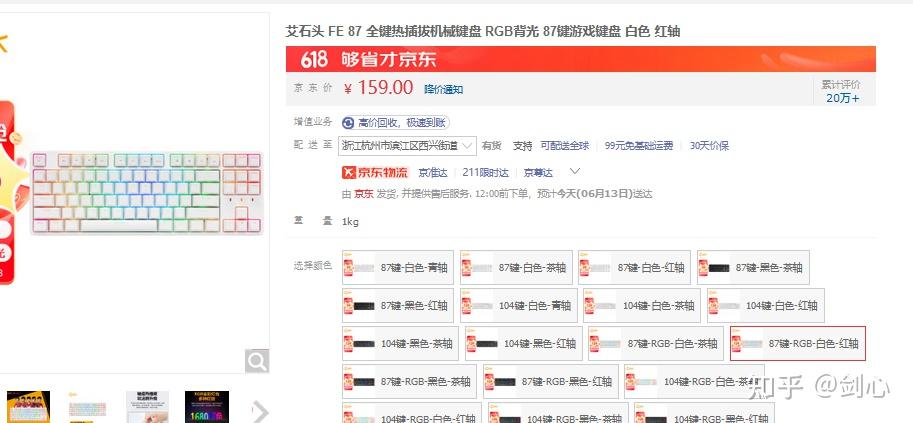Select 87键-白色-青轴 variant
This screenshot has height=423, width=913.
[x=398, y=267]
